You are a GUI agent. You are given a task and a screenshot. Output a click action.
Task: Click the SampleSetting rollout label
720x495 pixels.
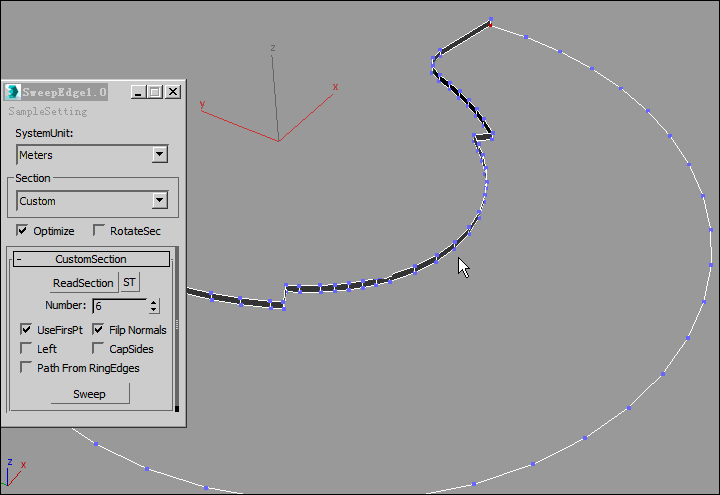coord(48,112)
